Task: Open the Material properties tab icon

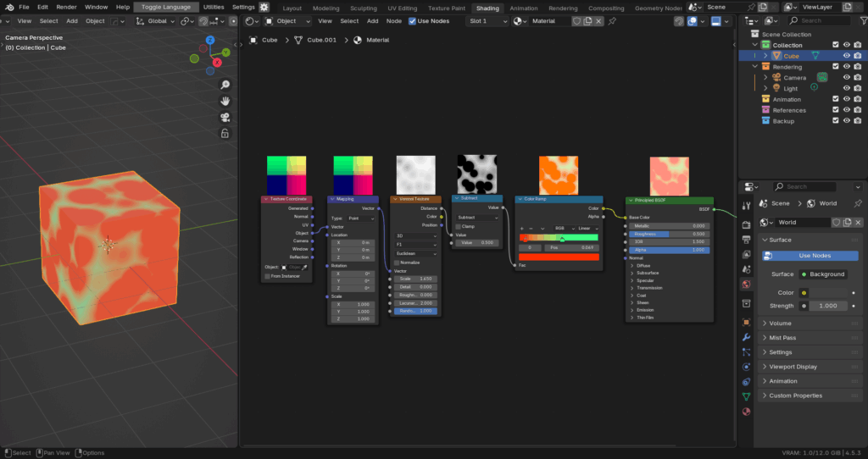Action: pyautogui.click(x=746, y=412)
